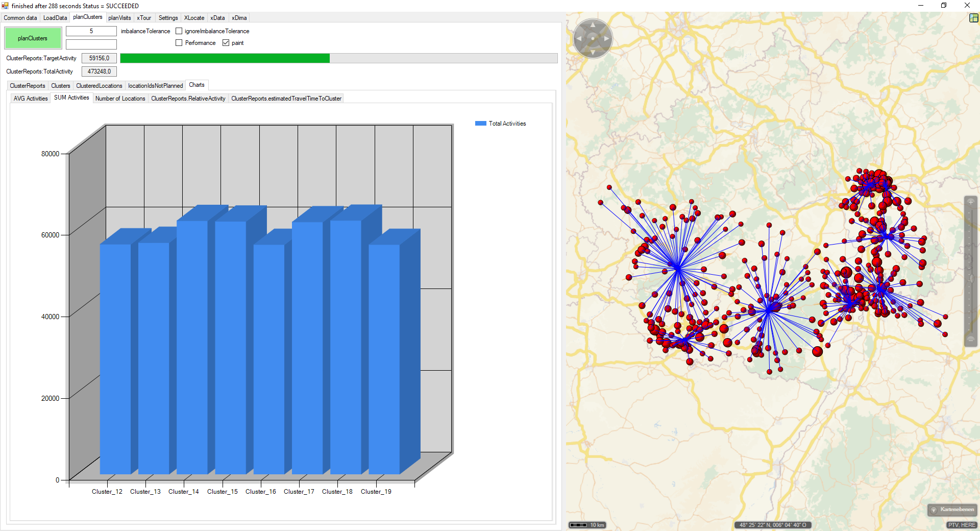Pan the map up with navigation arrow
980x531 pixels.
593,25
